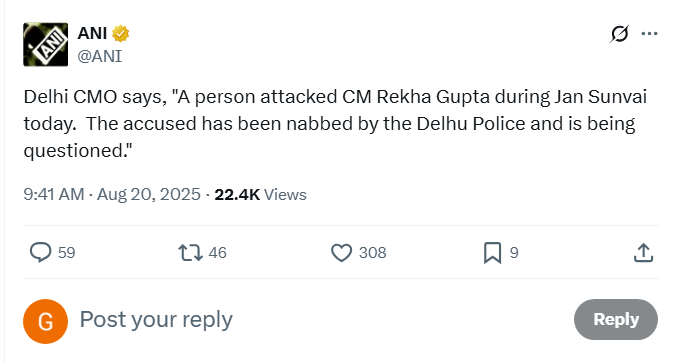Open the @ANI handle link
The height and width of the screenshot is (363, 678).
click(99, 56)
